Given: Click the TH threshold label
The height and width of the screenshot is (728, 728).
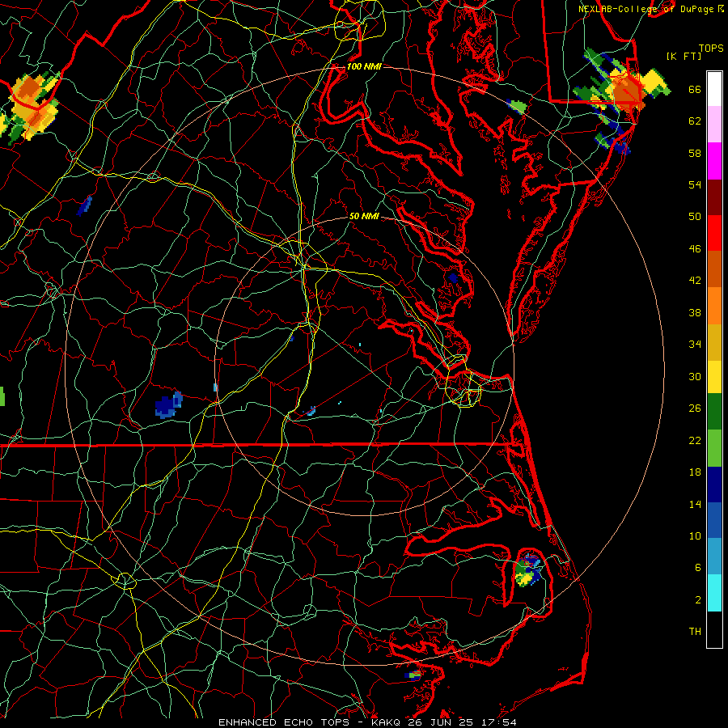Looking at the screenshot, I should pos(695,632).
